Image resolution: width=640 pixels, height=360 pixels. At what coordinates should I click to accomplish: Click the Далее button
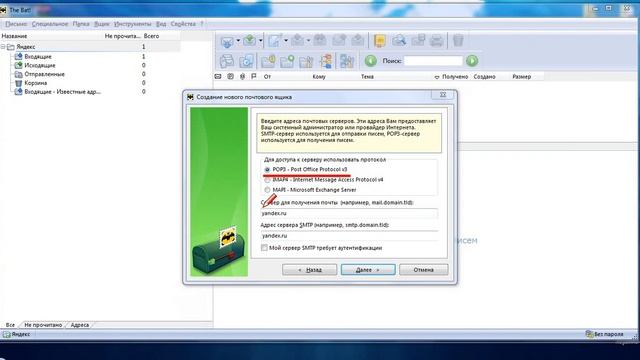pos(368,270)
